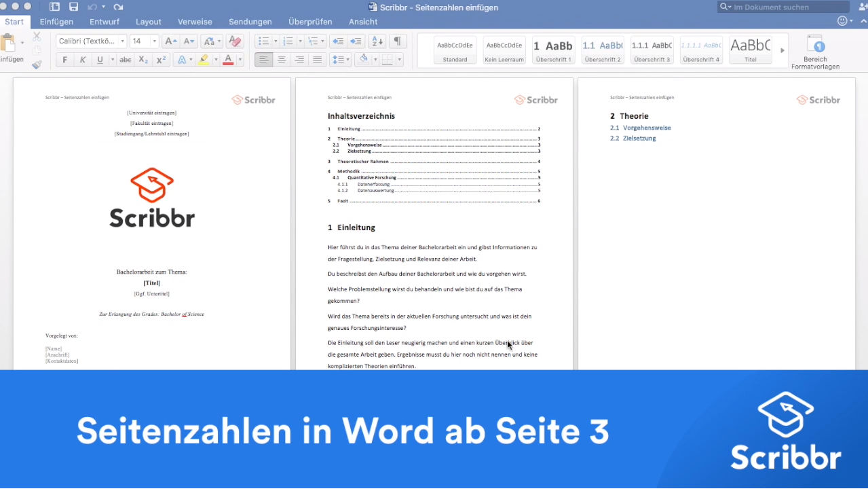The width and height of the screenshot is (868, 491).
Task: Switch to the Einfügen tab
Action: pos(56,22)
